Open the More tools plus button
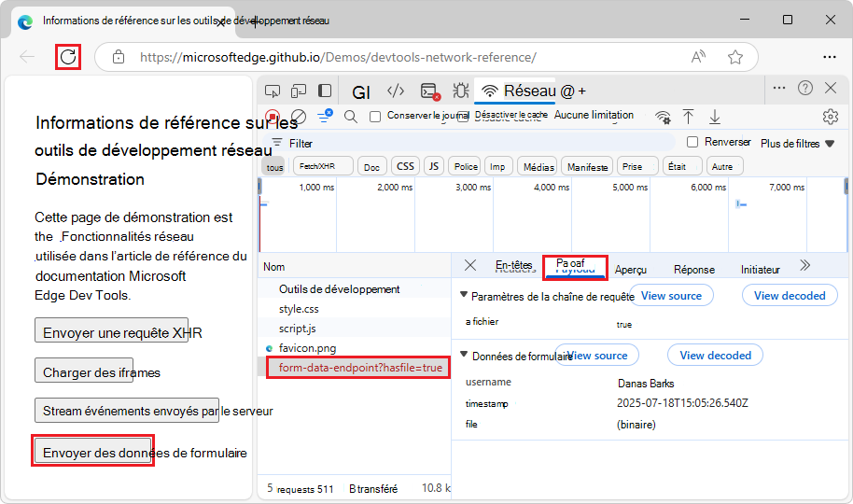Image resolution: width=853 pixels, height=504 pixels. tap(582, 91)
